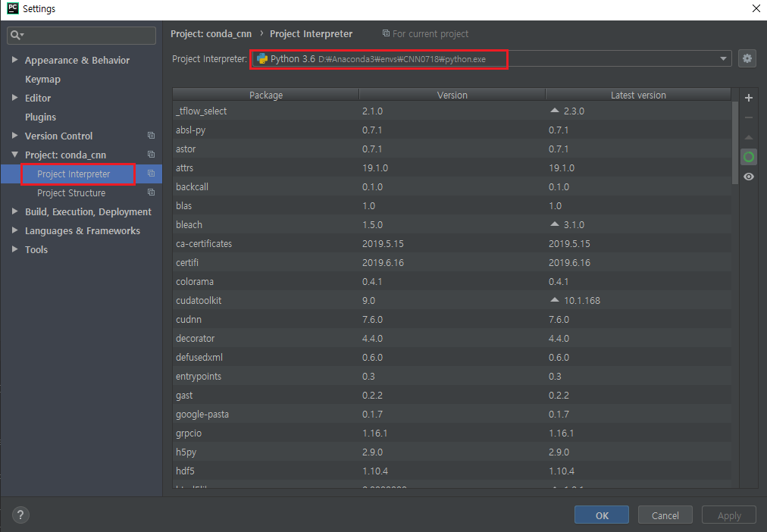Viewport: 767px width, 532px height.
Task: Click the Apply button
Action: click(x=729, y=515)
